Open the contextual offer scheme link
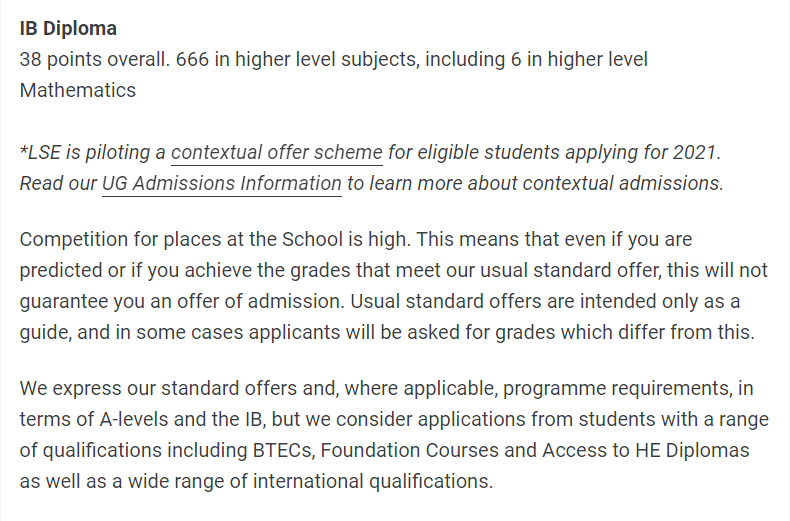 277,152
